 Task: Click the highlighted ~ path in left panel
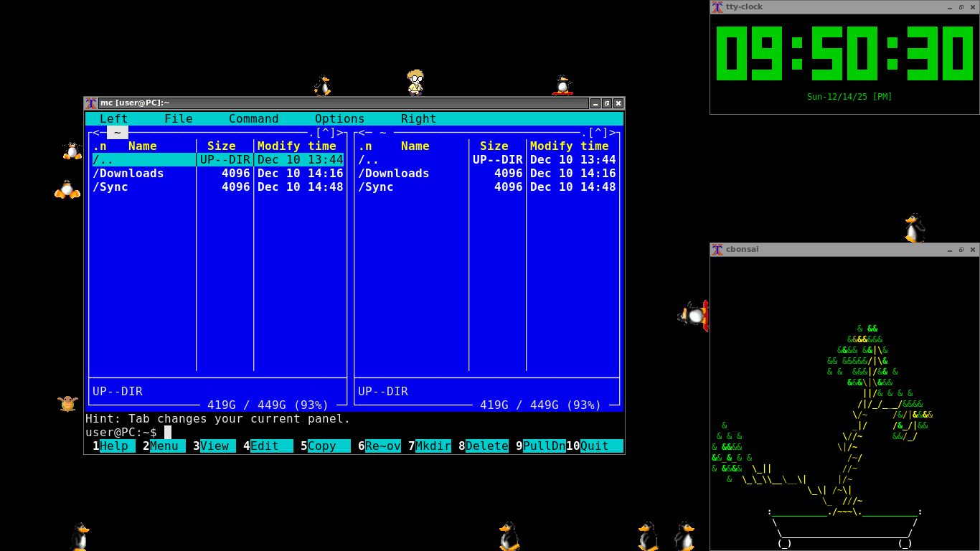click(x=118, y=133)
